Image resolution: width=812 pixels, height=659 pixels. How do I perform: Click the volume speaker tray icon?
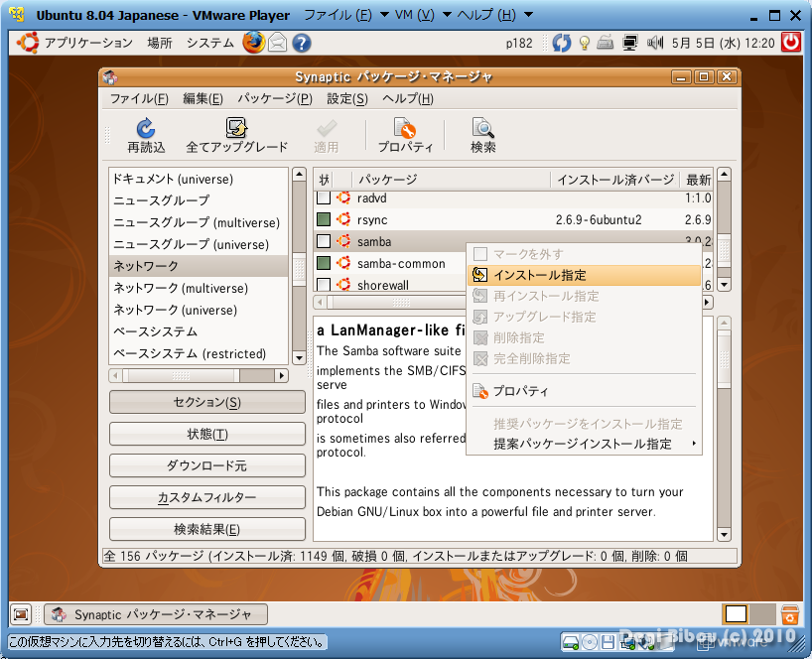coord(655,43)
